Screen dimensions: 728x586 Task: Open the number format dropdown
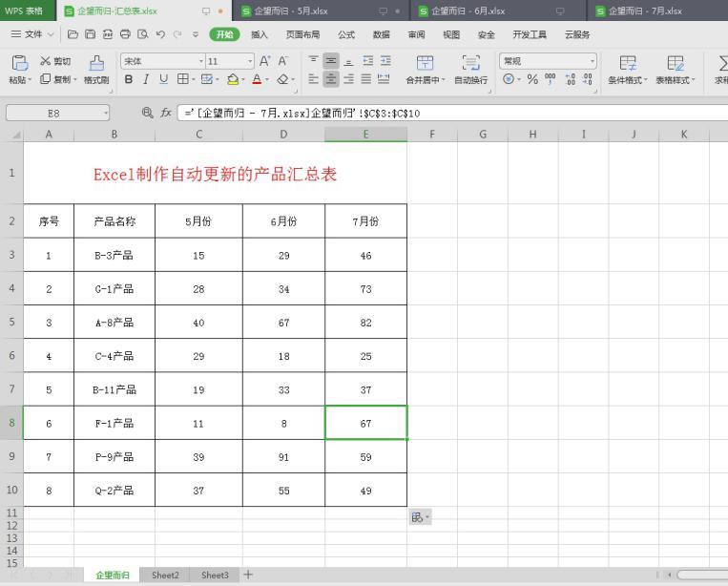[593, 61]
